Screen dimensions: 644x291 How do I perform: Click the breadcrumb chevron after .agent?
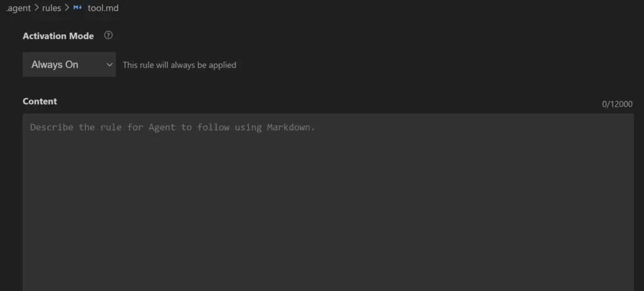(36, 8)
